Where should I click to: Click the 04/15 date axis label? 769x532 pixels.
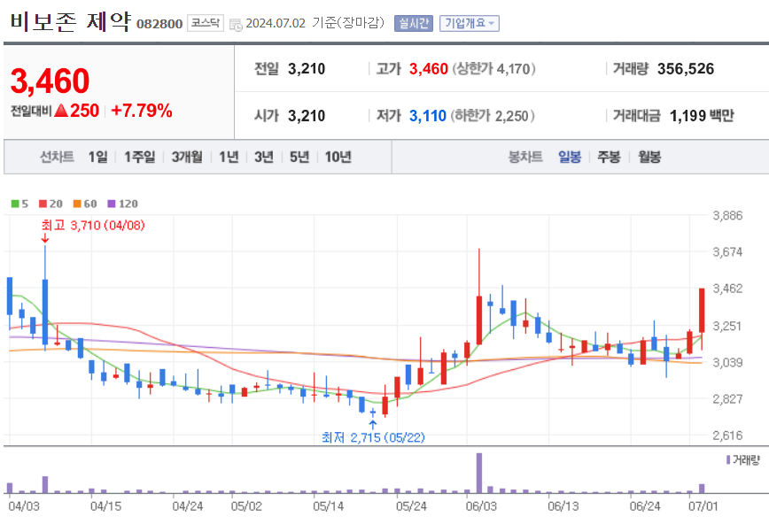coord(106,506)
